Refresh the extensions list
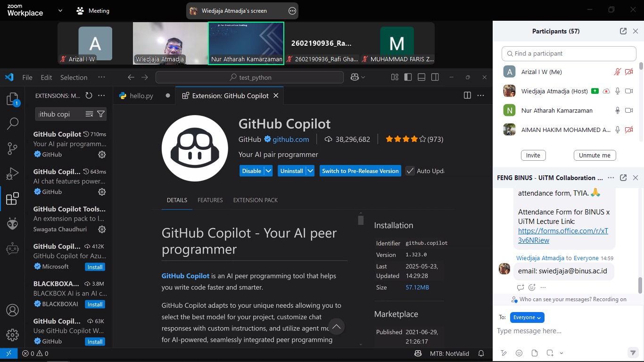 tap(89, 96)
